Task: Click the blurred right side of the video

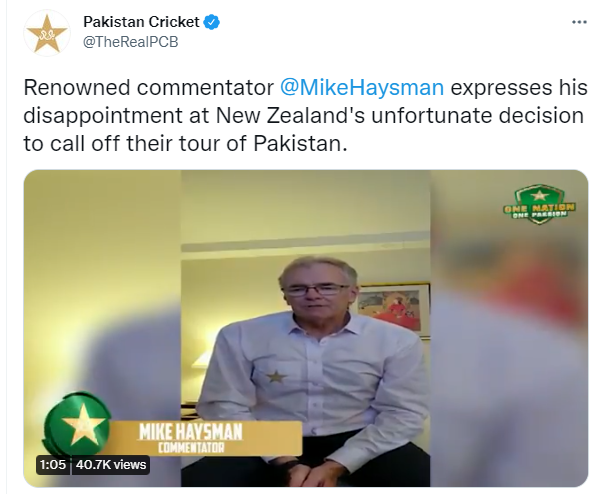Action: coord(509,328)
